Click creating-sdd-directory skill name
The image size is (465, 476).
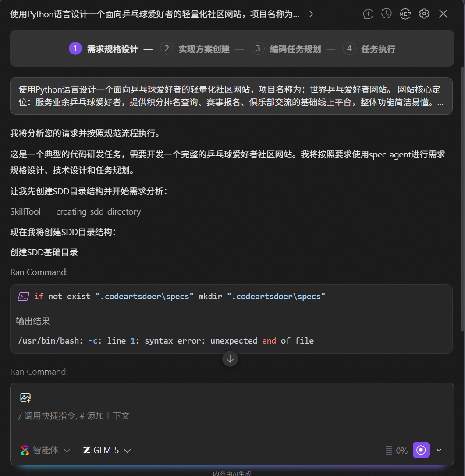pyautogui.click(x=99, y=211)
